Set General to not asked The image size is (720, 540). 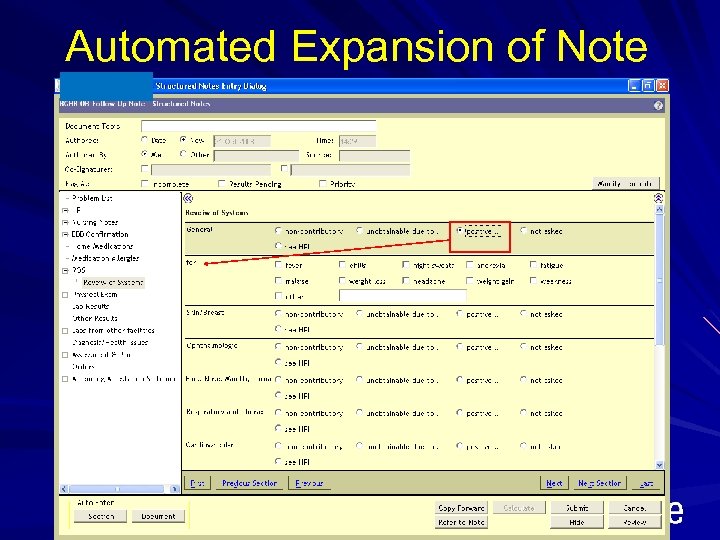coord(523,231)
